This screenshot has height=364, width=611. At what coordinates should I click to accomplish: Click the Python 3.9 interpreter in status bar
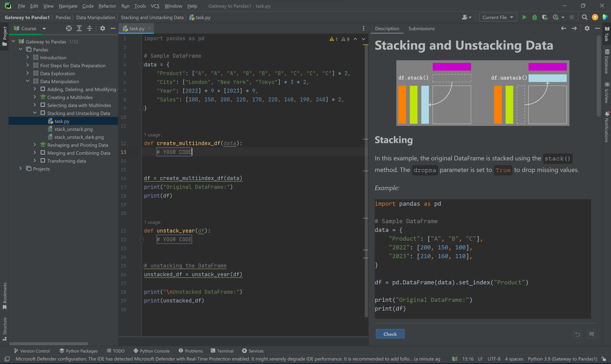562,359
